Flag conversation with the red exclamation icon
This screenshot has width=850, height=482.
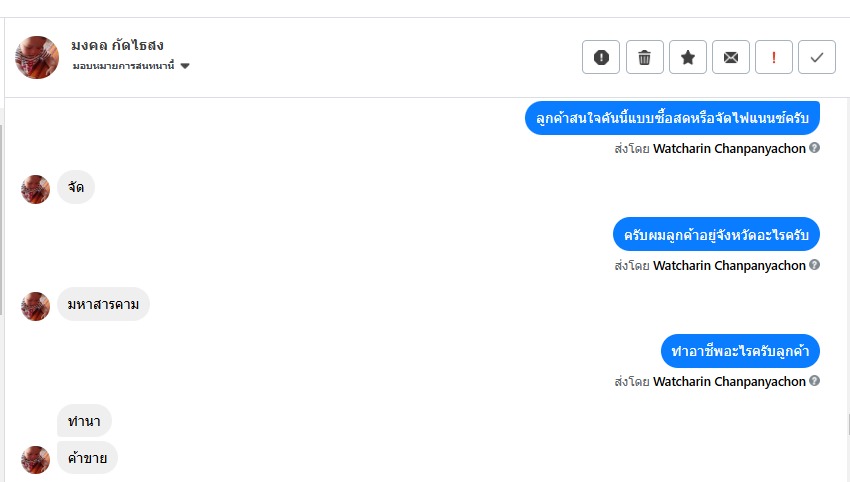(x=774, y=57)
